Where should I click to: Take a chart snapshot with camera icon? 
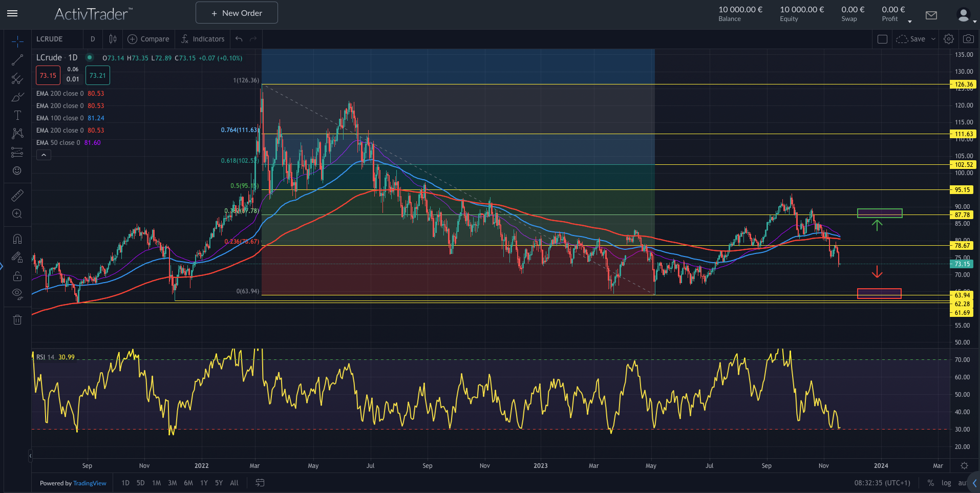[968, 39]
